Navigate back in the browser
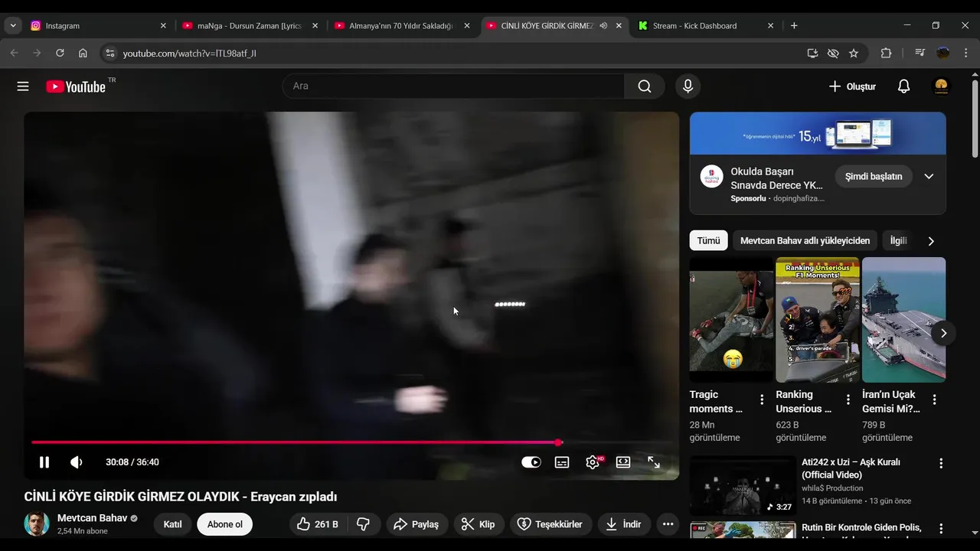The height and width of the screenshot is (551, 980). 14,53
